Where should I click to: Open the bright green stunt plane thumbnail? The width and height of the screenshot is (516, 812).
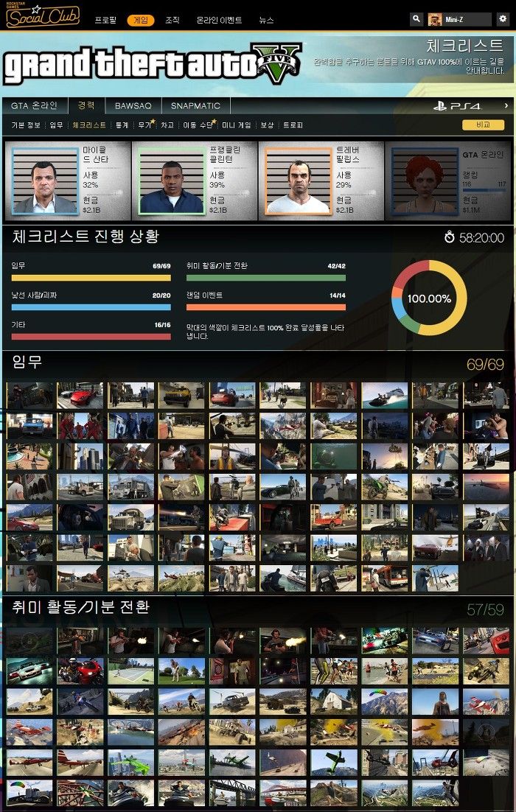tap(130, 763)
